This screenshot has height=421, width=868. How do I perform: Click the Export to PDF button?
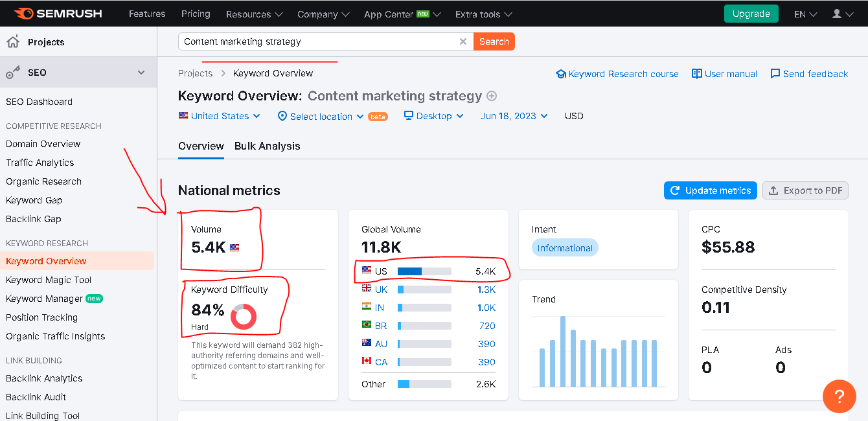[x=805, y=190]
